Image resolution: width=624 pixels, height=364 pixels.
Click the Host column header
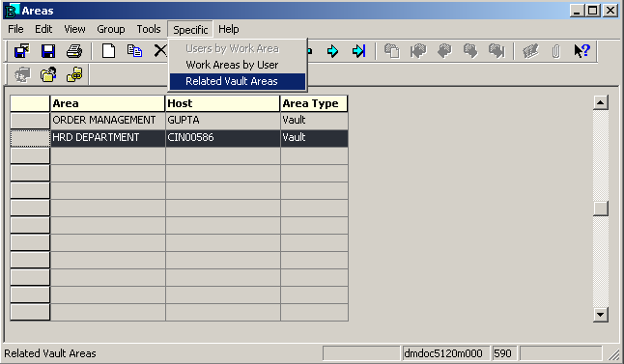(222, 103)
